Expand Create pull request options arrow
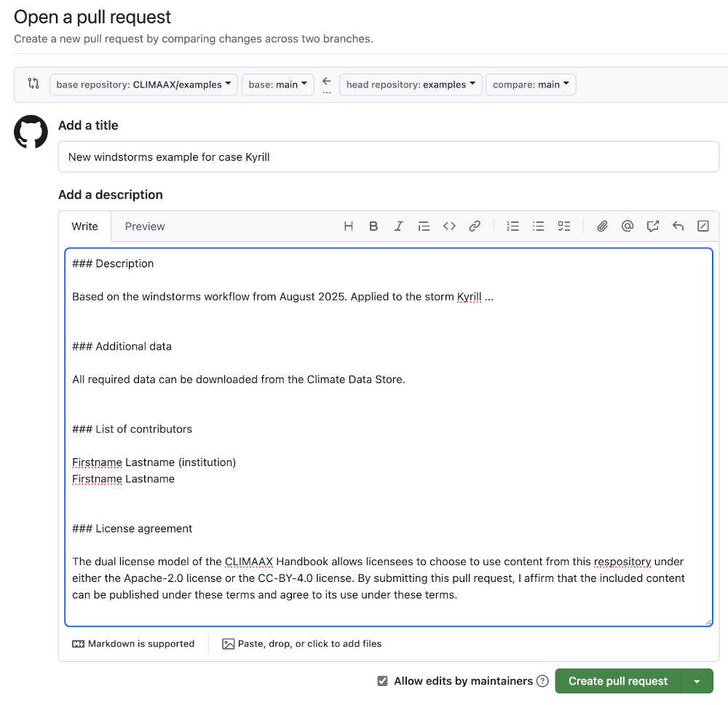This screenshot has width=728, height=705. point(697,681)
